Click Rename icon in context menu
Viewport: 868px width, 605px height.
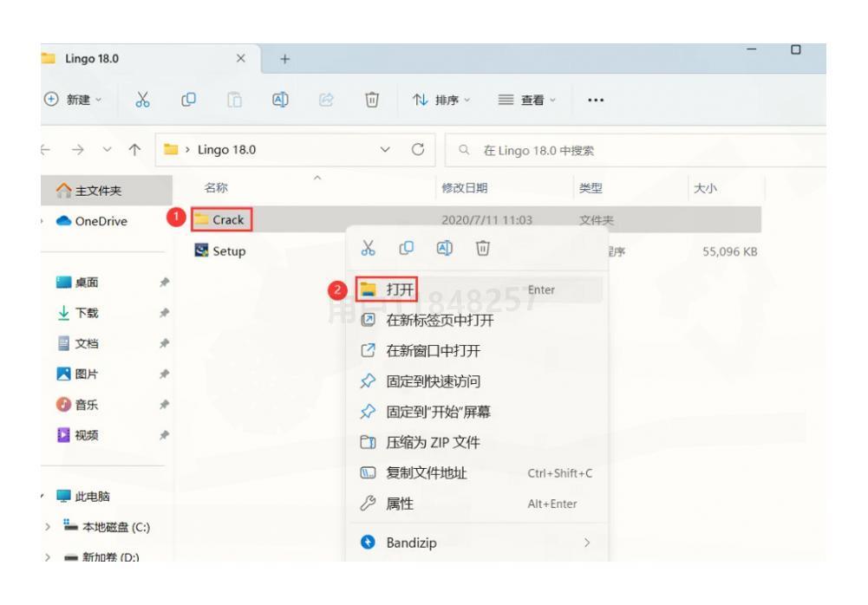[445, 248]
